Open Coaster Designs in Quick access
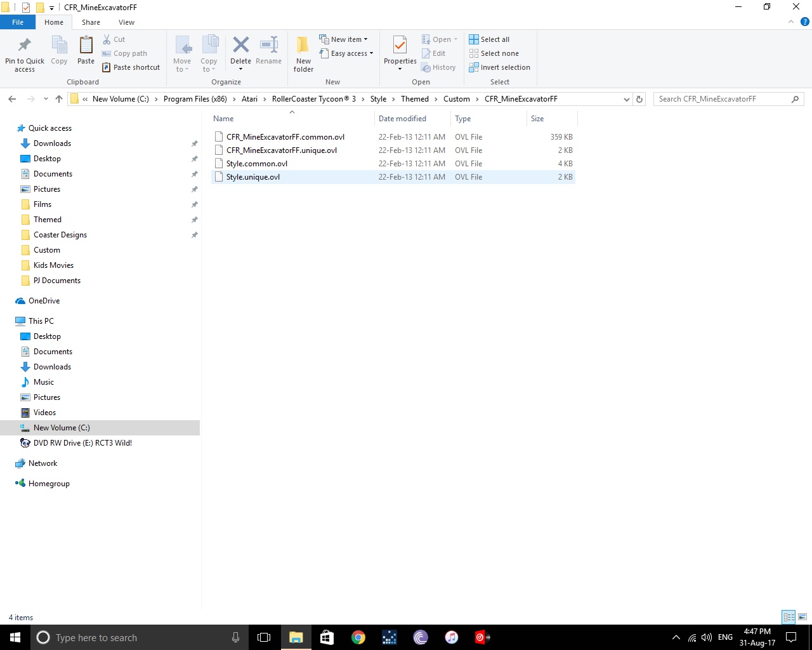The width and height of the screenshot is (812, 650). click(x=60, y=235)
